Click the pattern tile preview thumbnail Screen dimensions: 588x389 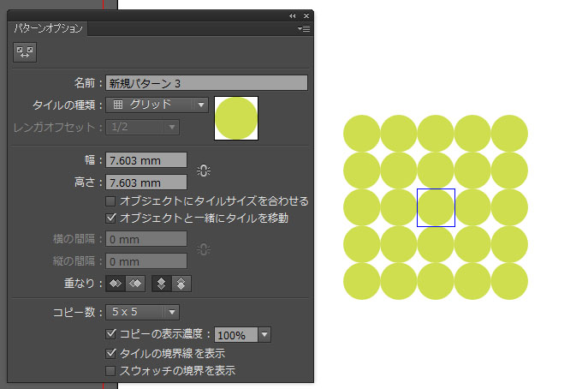pos(236,118)
